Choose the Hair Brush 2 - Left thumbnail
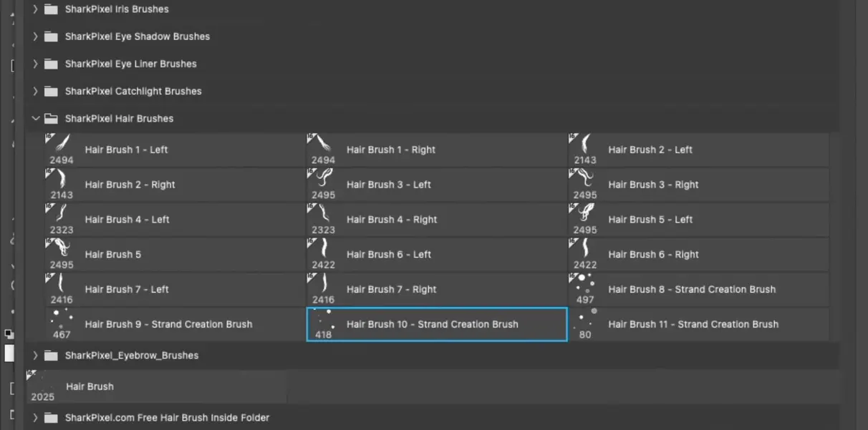 coord(585,150)
